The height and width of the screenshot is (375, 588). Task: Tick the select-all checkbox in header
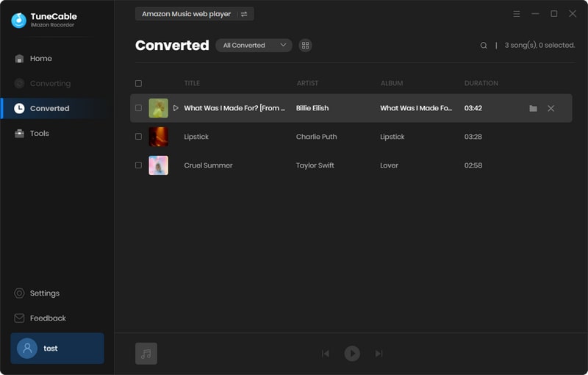[x=138, y=83]
